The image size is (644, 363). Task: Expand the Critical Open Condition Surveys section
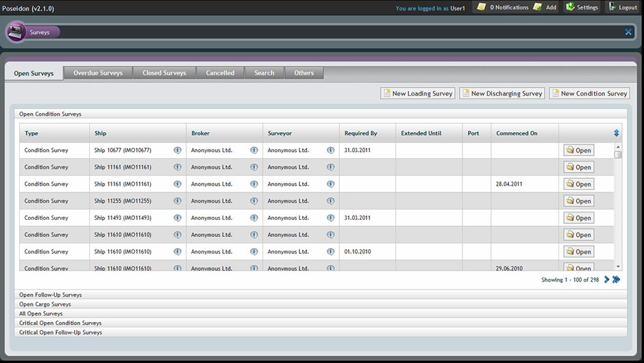click(60, 323)
